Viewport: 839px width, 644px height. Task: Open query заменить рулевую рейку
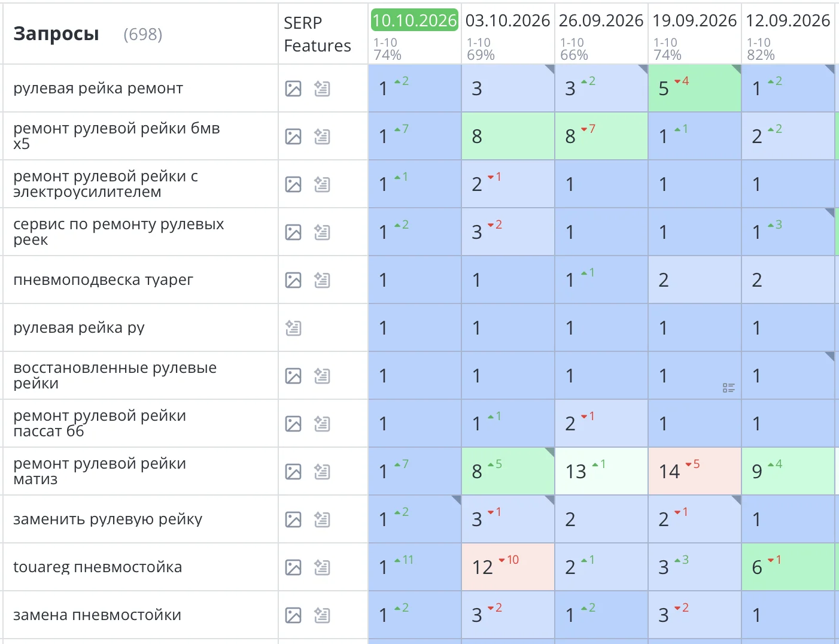(x=108, y=520)
